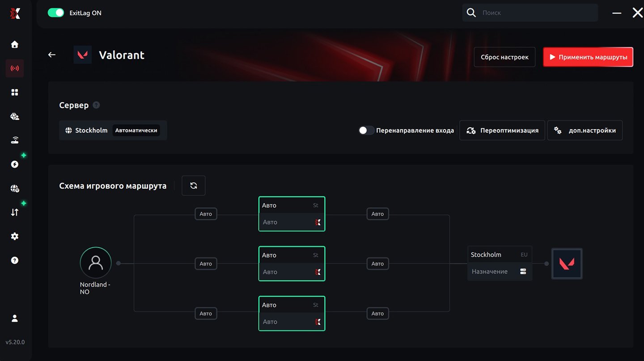Click the refresh route scheme icon

pos(193,185)
